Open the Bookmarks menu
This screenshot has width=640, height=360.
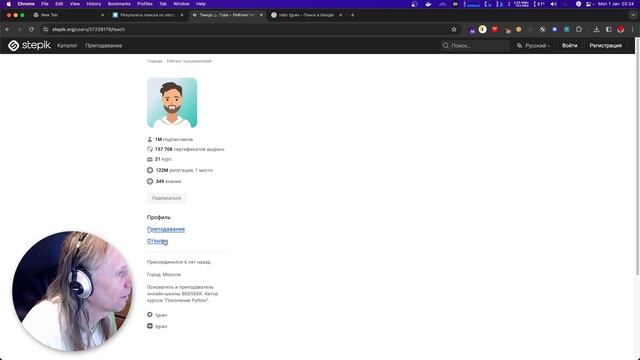[x=119, y=4]
